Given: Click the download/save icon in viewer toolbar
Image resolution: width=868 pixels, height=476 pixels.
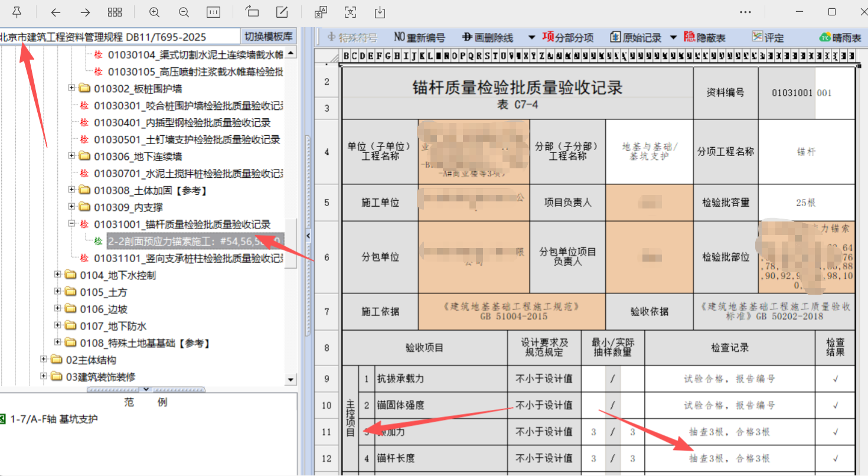Looking at the screenshot, I should point(380,12).
